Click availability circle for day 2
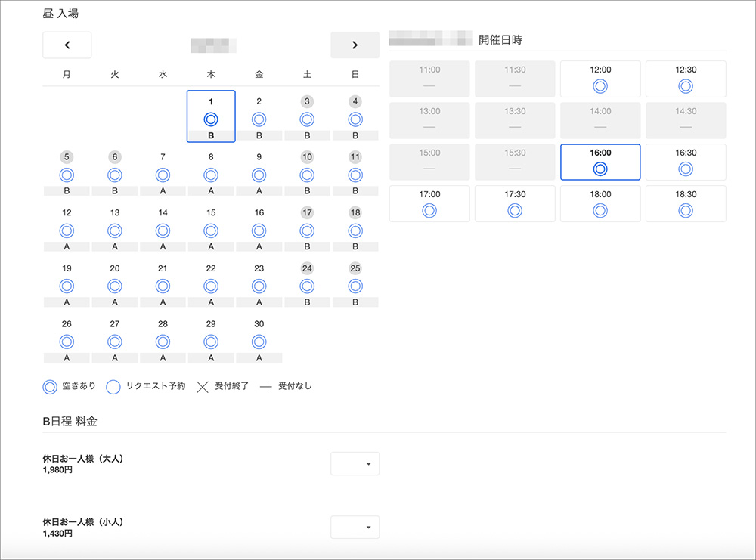 [x=259, y=119]
